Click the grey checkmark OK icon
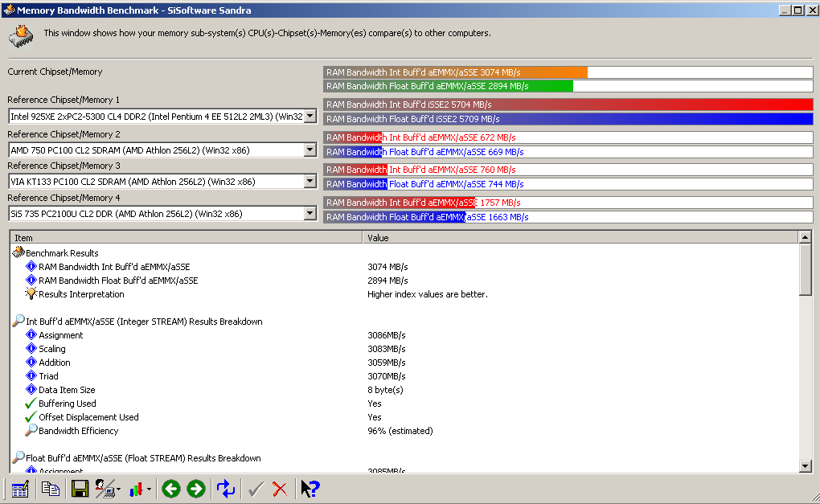Viewport: 820px width, 504px height. [x=256, y=490]
